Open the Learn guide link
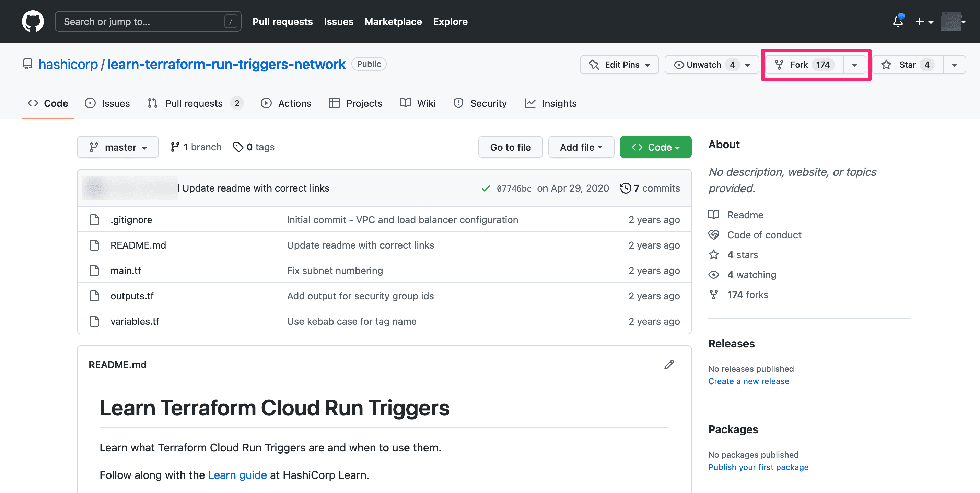 [237, 475]
